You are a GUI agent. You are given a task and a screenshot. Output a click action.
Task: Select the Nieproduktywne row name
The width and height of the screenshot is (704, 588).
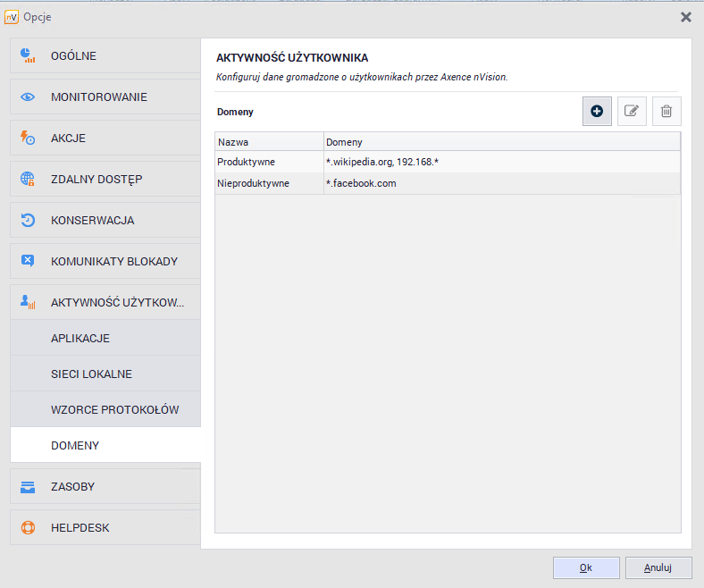point(253,183)
